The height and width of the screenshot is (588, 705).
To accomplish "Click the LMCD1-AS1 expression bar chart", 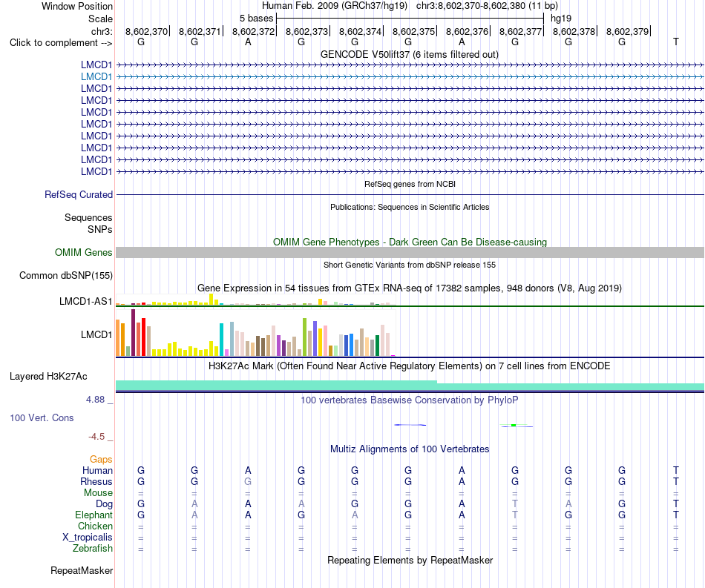I will 255,300.
